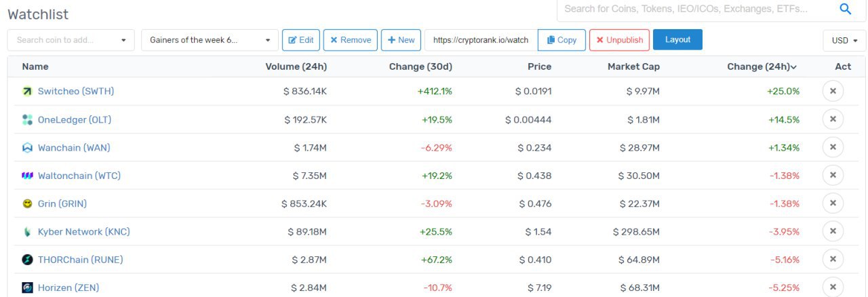
Task: Click the Watchlist page heading
Action: 38,14
